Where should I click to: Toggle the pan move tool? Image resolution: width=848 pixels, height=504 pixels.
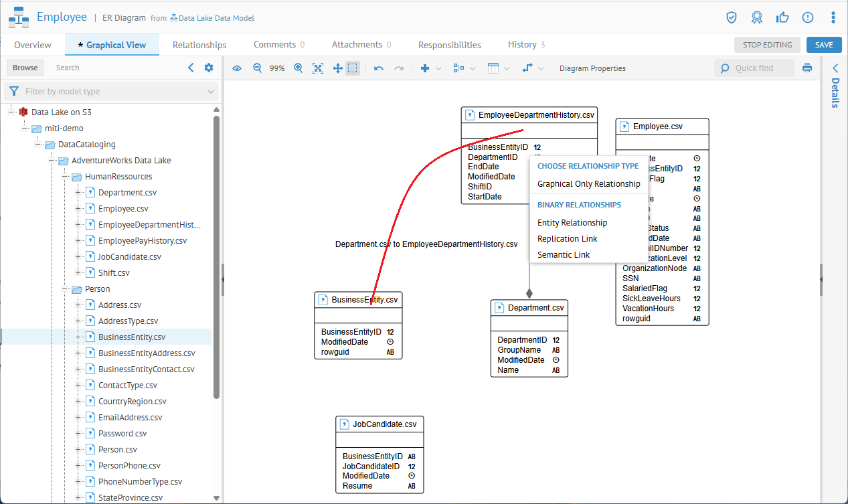point(338,68)
